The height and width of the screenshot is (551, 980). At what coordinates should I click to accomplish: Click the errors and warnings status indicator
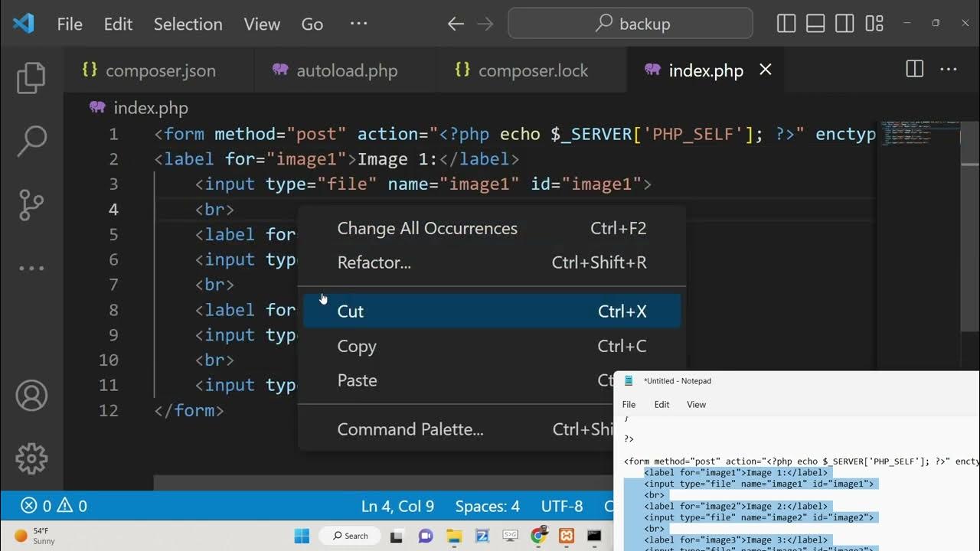pyautogui.click(x=54, y=506)
